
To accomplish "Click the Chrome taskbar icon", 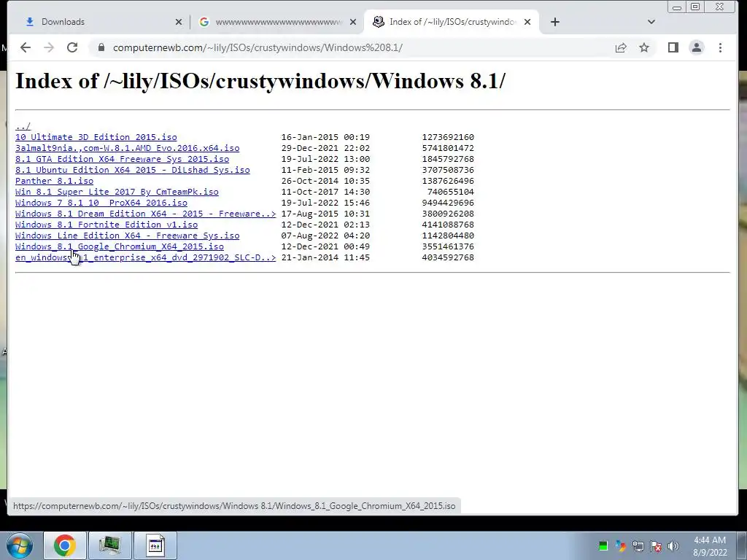I will (x=65, y=545).
